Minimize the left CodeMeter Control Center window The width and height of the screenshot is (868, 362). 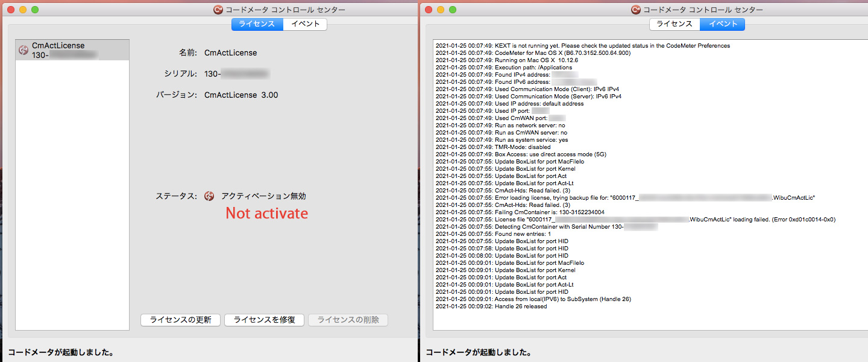pyautogui.click(x=23, y=10)
